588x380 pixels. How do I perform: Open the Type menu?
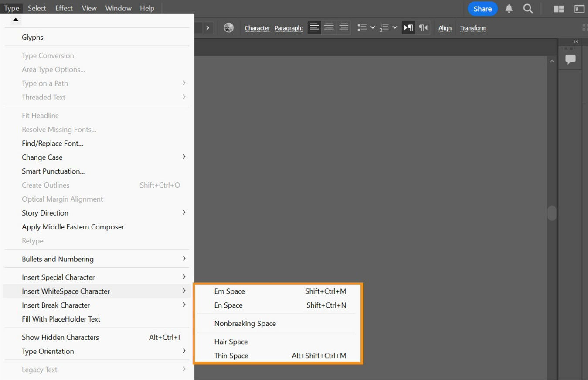12,8
